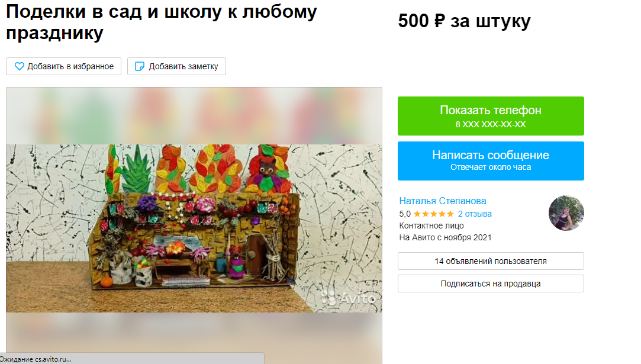641x364 pixels.
Task: Click the note icon beside Добавить заметку
Action: [140, 66]
